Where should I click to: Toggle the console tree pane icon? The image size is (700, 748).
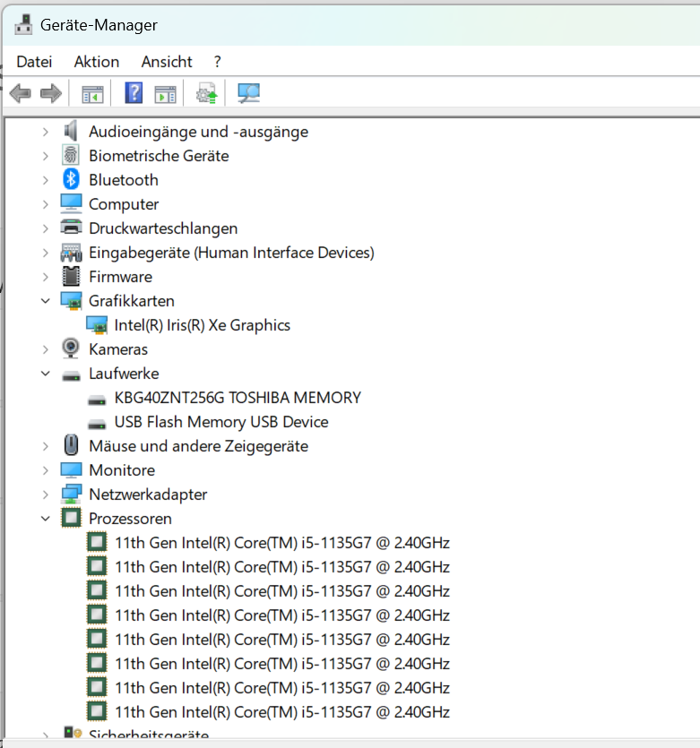[92, 93]
